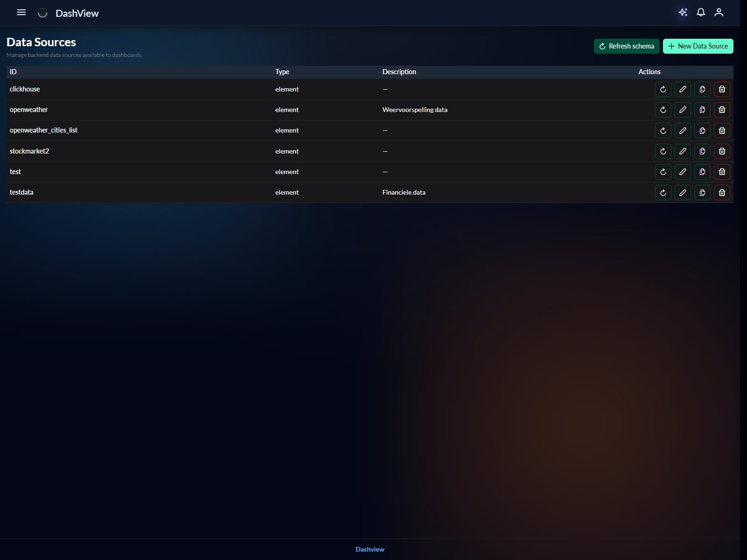
Task: Delete the openweather data source
Action: tap(722, 110)
